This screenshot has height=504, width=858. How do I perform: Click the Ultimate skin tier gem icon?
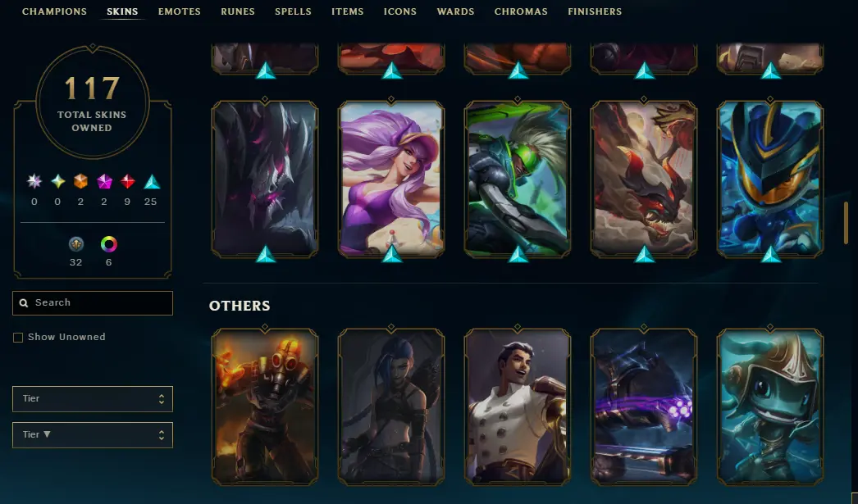click(x=34, y=181)
